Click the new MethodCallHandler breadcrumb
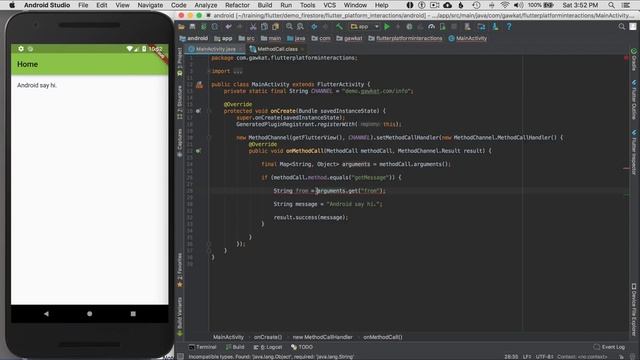Image resolution: width=640 pixels, height=360 pixels. coord(322,337)
